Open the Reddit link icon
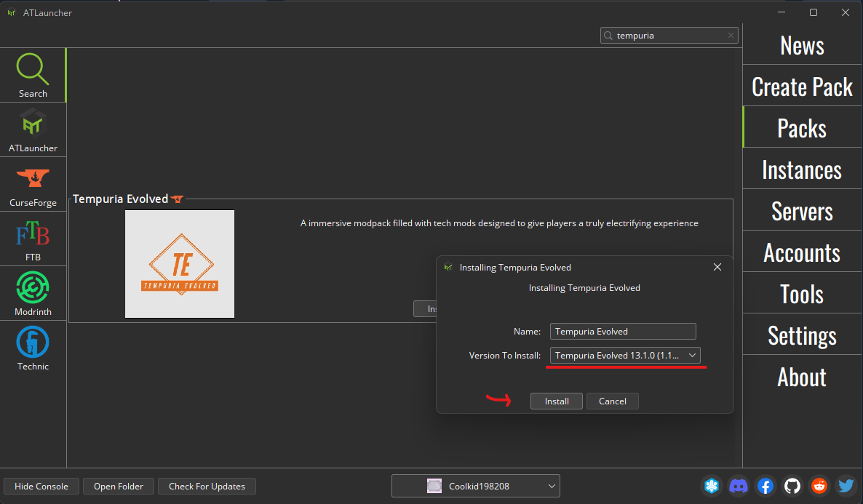The height and width of the screenshot is (504, 863). click(819, 486)
